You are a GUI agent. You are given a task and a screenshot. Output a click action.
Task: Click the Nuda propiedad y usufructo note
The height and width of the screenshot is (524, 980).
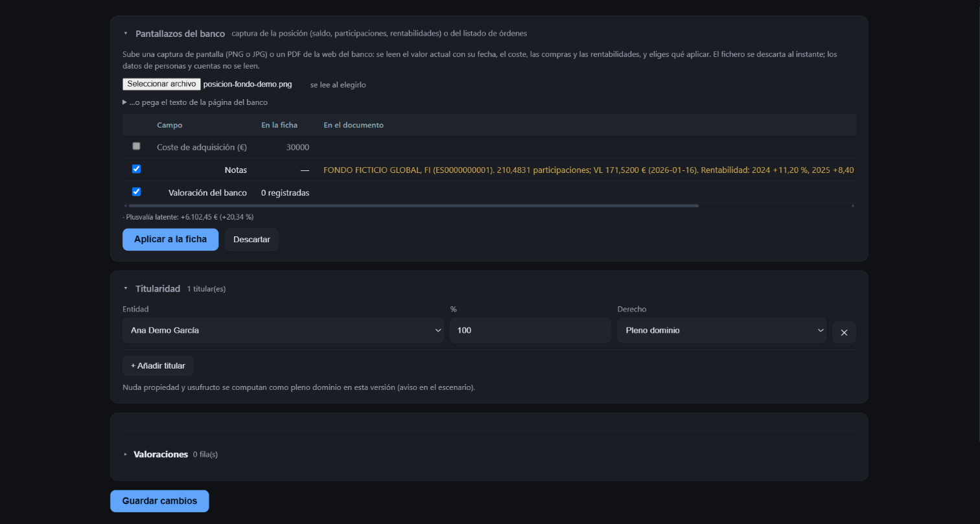click(299, 387)
